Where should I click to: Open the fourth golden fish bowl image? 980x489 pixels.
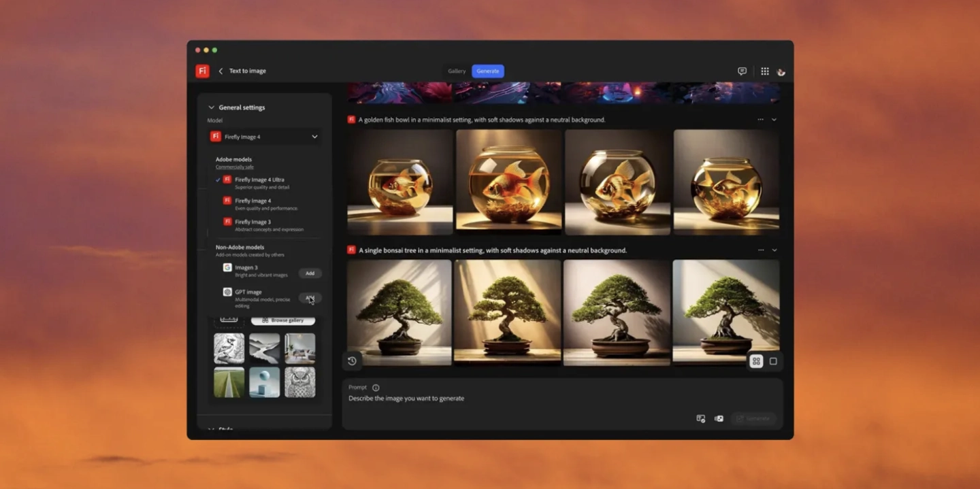point(727,182)
